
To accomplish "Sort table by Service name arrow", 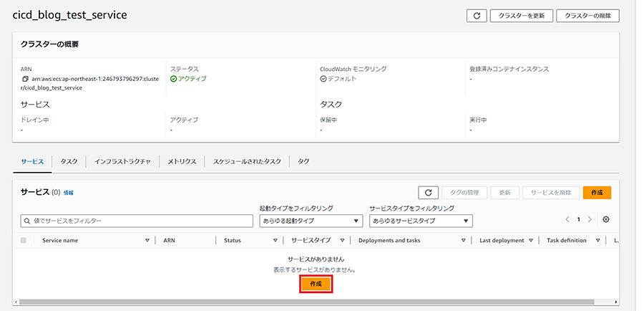I will [147, 241].
